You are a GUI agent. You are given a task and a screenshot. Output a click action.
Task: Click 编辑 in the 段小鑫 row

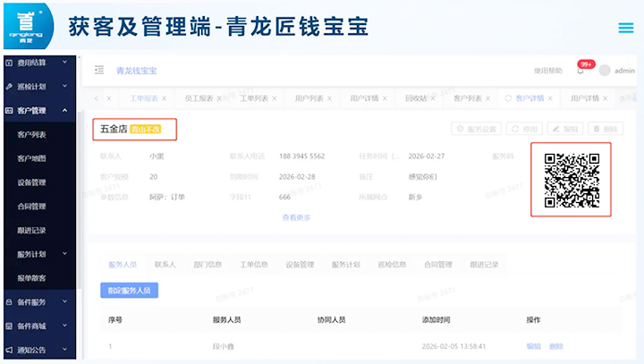[533, 346]
